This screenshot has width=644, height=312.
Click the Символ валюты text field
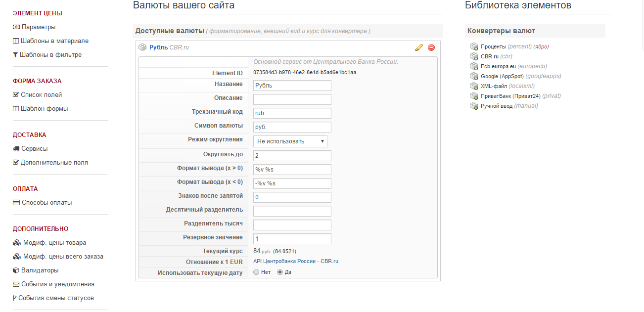(x=292, y=127)
